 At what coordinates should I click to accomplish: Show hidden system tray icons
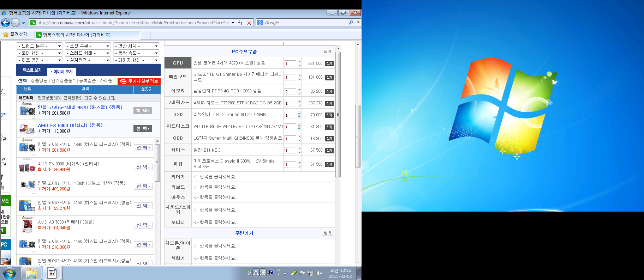[285, 273]
